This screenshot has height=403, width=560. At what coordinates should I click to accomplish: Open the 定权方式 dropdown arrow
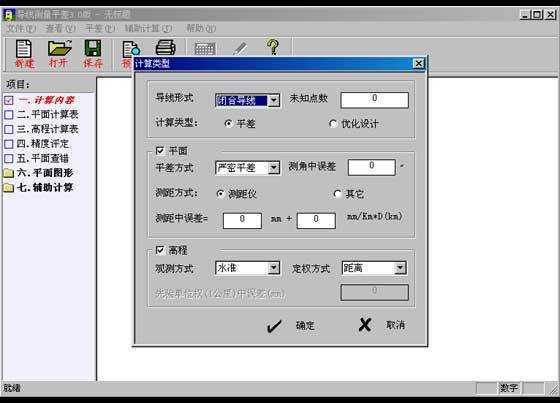click(x=400, y=268)
